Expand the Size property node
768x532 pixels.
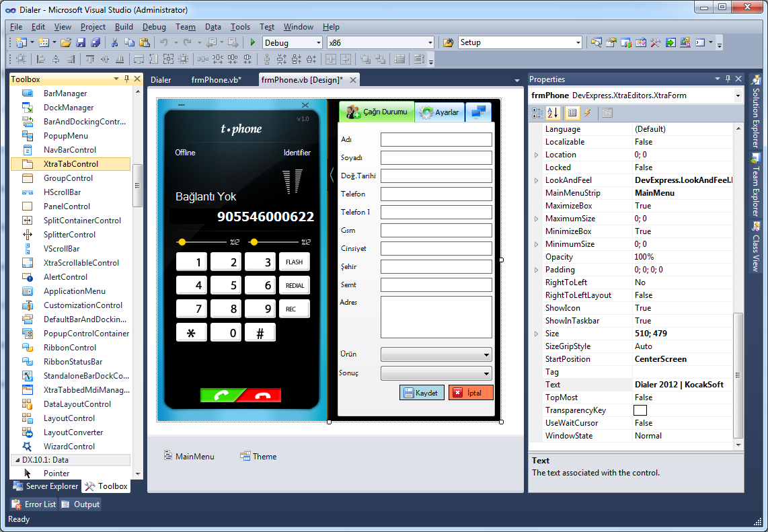point(536,334)
